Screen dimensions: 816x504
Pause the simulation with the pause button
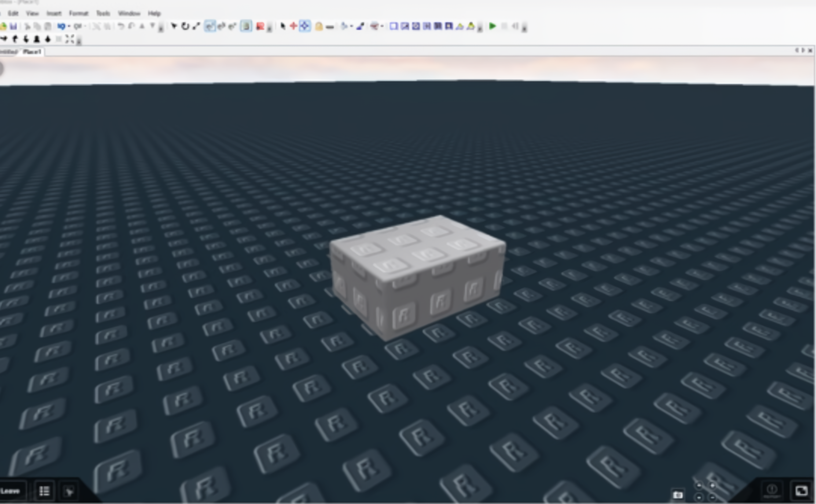[x=504, y=26]
